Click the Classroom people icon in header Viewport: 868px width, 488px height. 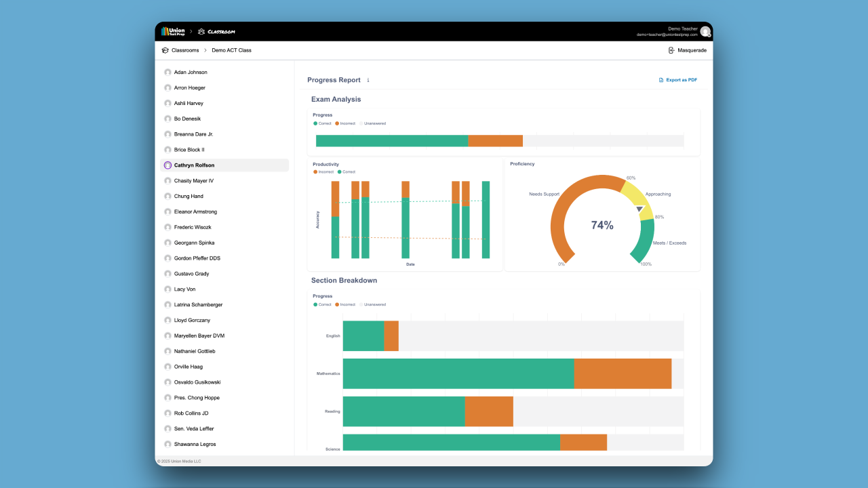201,32
